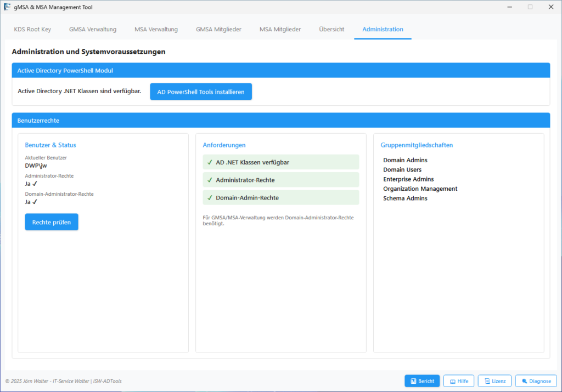Click the checkmark in the Domain-Admin-Rechte row
Image resolution: width=562 pixels, height=392 pixels.
click(x=209, y=197)
